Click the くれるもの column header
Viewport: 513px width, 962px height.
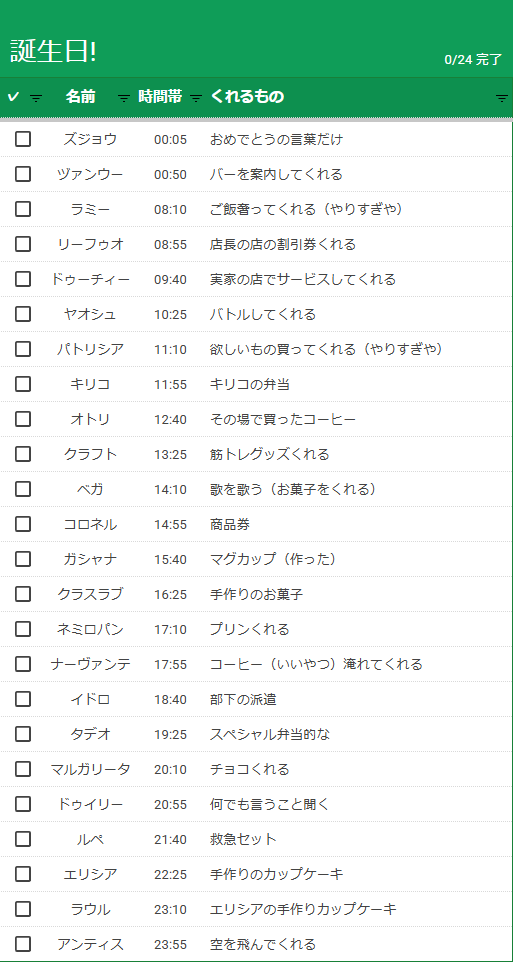247,97
